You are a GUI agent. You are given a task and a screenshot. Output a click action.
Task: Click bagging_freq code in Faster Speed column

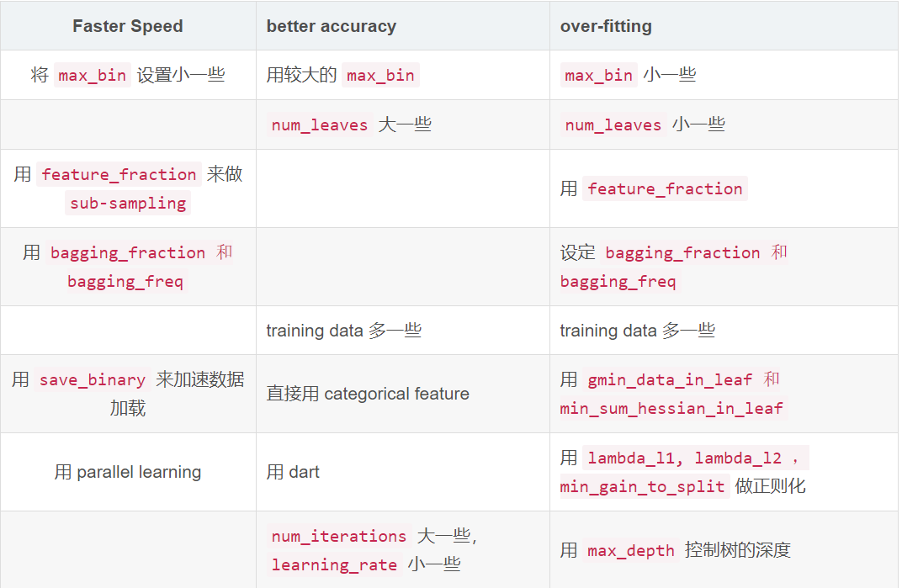(x=125, y=281)
